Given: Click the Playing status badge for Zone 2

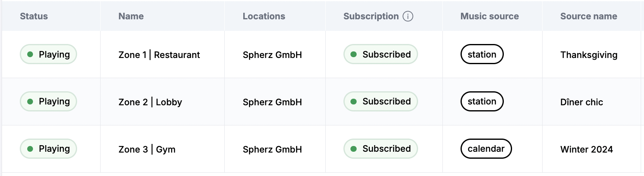Looking at the screenshot, I should (49, 102).
